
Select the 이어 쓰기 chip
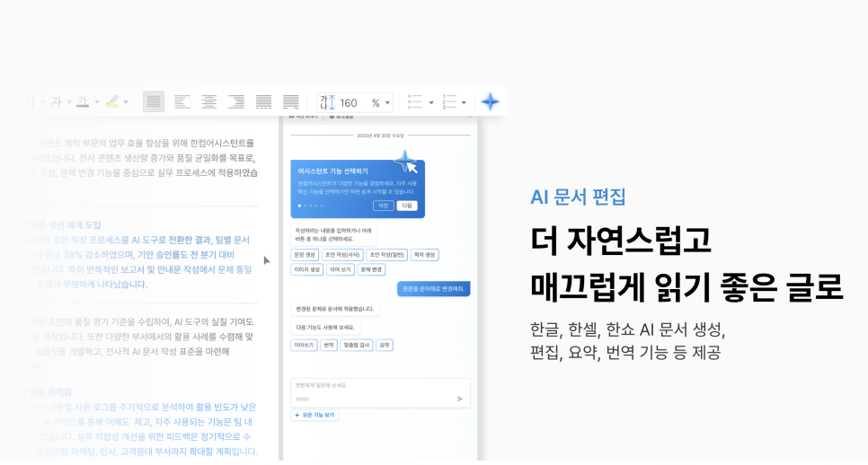tap(341, 270)
